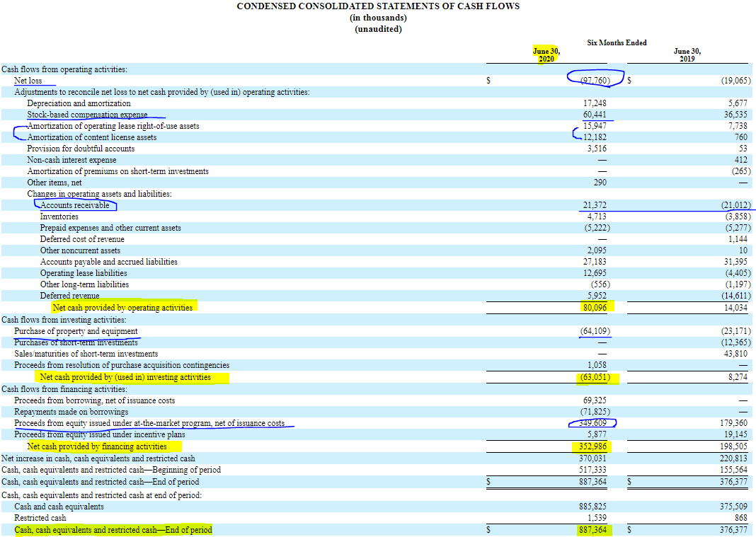Viewport: 756px width, 537px height.
Task: Click the highlighted 'June 30, 2020' column header
Action: [x=546, y=55]
